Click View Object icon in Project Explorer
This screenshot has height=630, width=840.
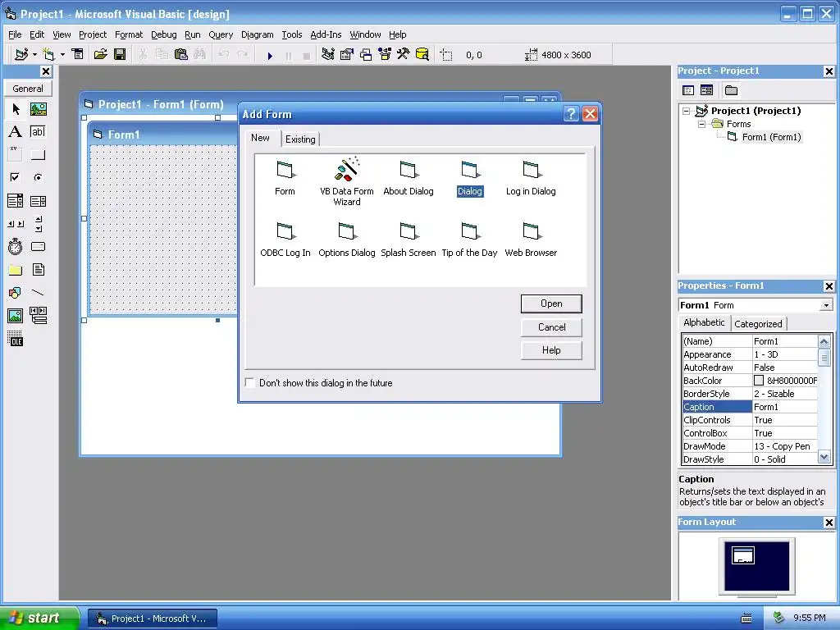(706, 90)
